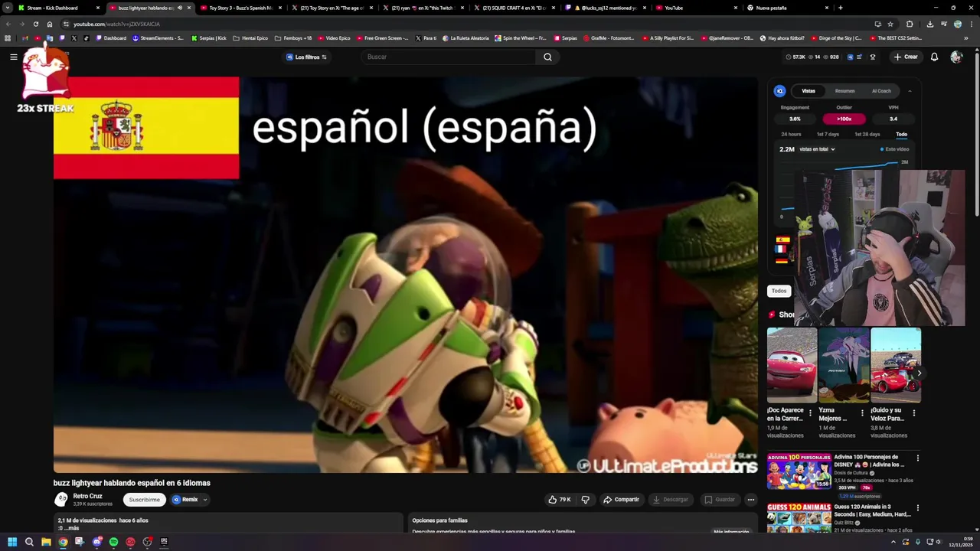Click the 3.6% engagement value pill
980x551 pixels.
tap(795, 119)
